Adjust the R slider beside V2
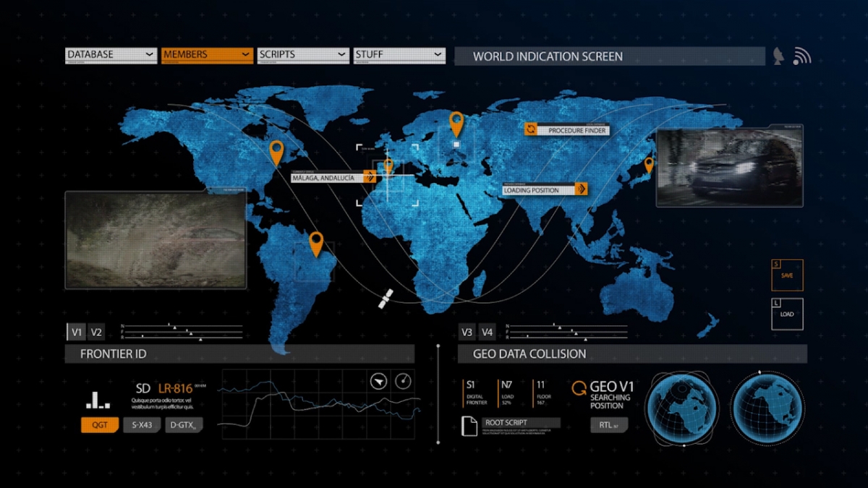The width and height of the screenshot is (868, 488). point(184,338)
